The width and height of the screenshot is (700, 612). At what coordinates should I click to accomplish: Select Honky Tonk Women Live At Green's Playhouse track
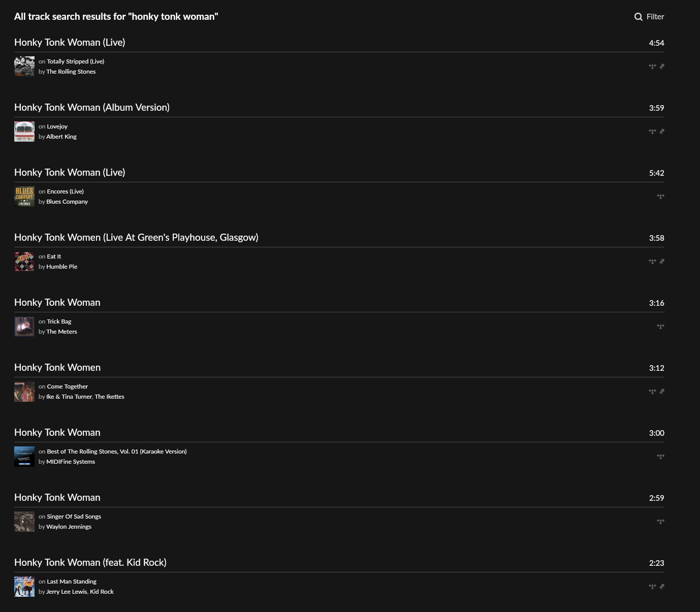pyautogui.click(x=136, y=237)
